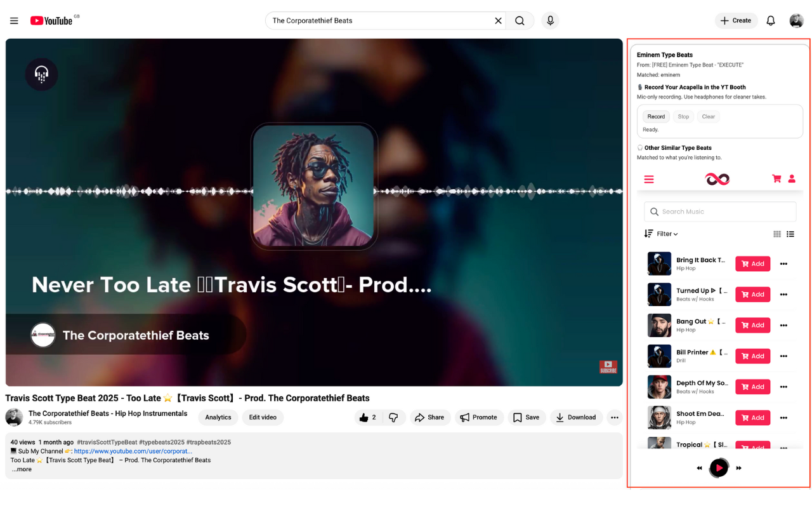Open options menu for Bang Out
The image size is (812, 508).
pos(783,326)
